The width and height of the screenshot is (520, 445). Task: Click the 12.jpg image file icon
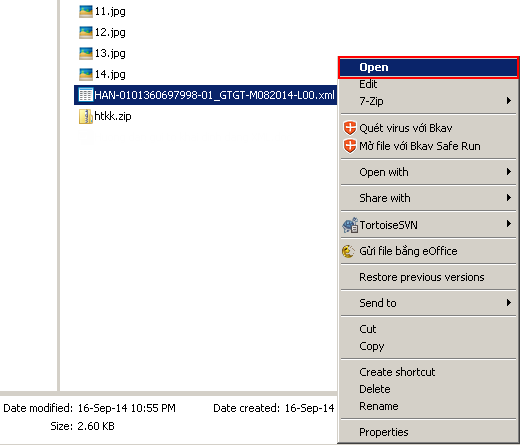coord(86,32)
